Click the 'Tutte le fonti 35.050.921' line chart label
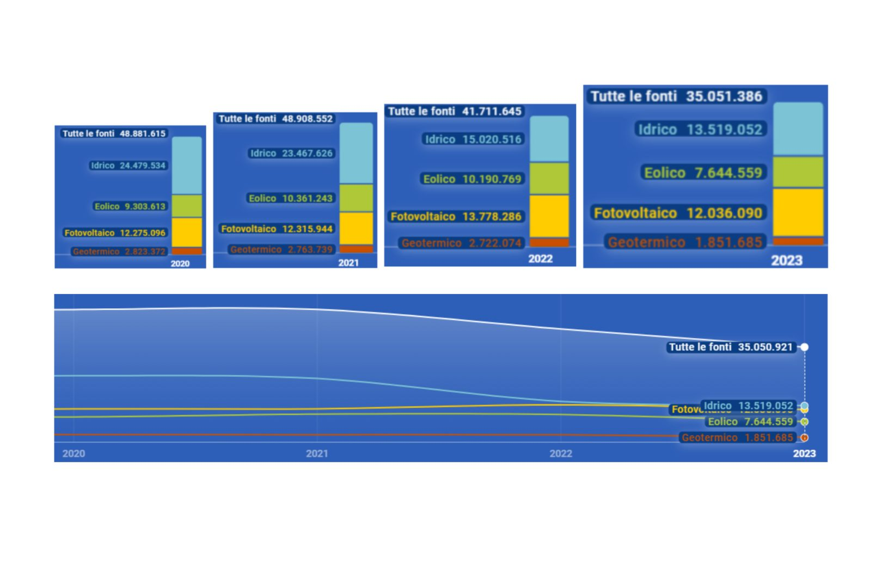 coord(731,347)
